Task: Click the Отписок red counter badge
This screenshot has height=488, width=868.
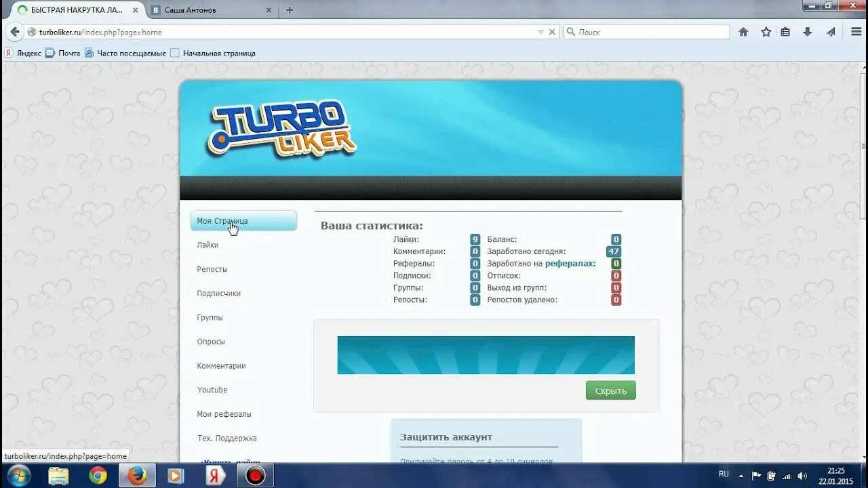Action: [616, 276]
